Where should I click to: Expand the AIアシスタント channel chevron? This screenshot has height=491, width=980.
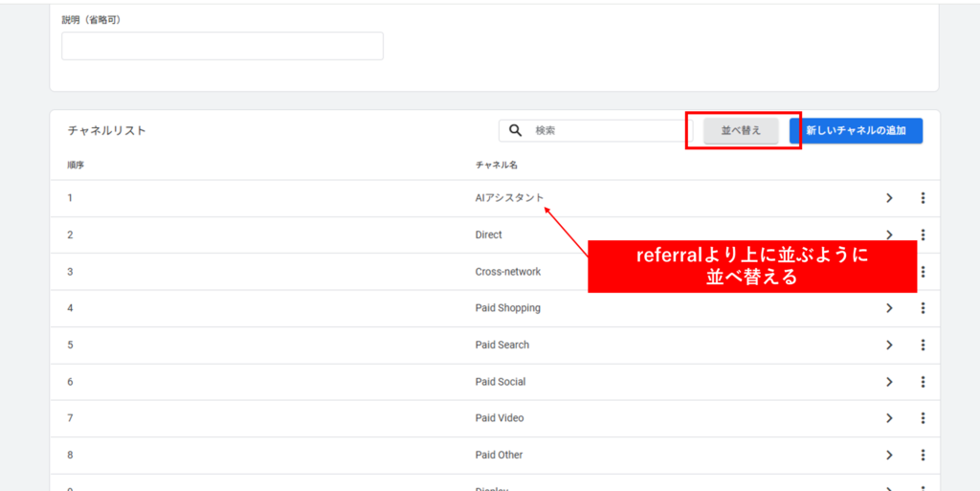point(889,198)
